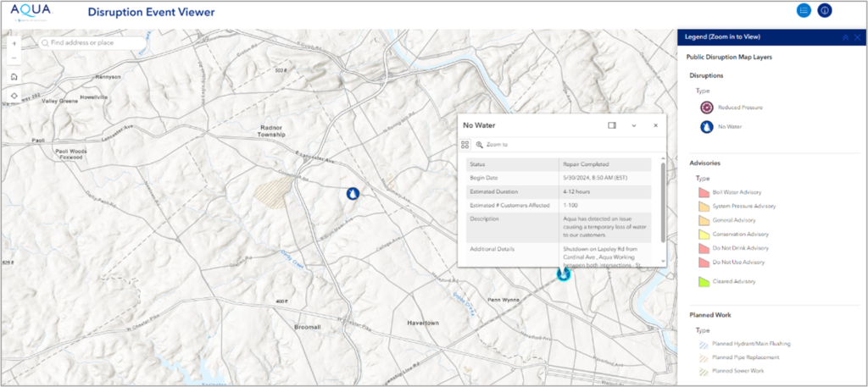The height and width of the screenshot is (387, 868).
Task: Click 'Public Disruption Map Layers' heading
Action: click(x=729, y=57)
